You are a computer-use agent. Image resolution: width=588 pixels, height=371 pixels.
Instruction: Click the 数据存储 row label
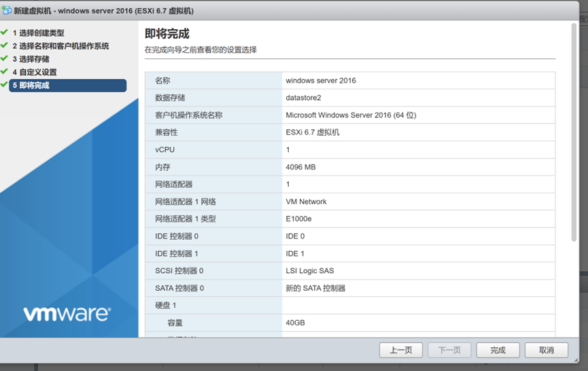[170, 98]
